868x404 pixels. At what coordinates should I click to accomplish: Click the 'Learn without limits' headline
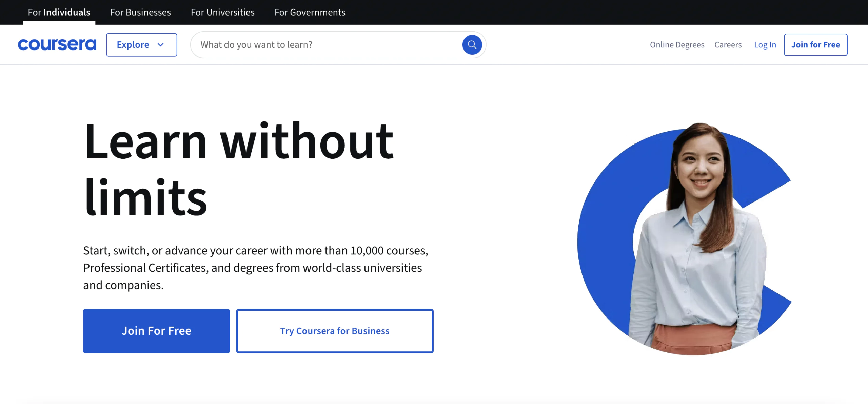(239, 169)
